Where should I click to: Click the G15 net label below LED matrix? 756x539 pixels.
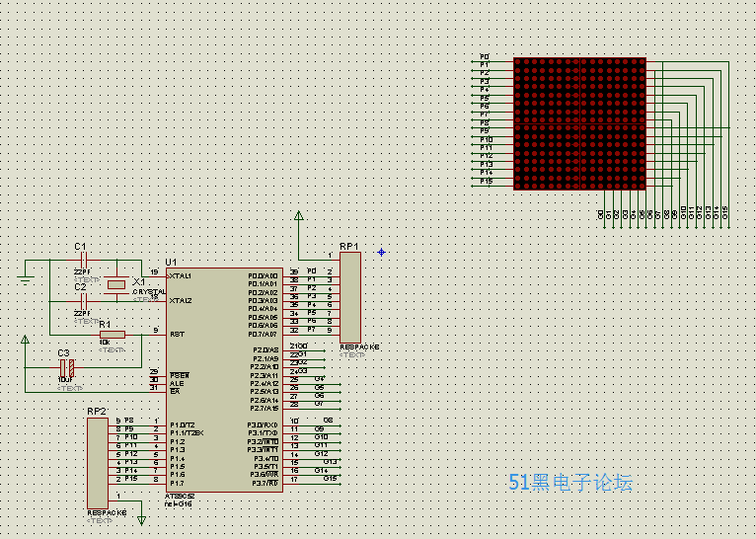[x=725, y=212]
